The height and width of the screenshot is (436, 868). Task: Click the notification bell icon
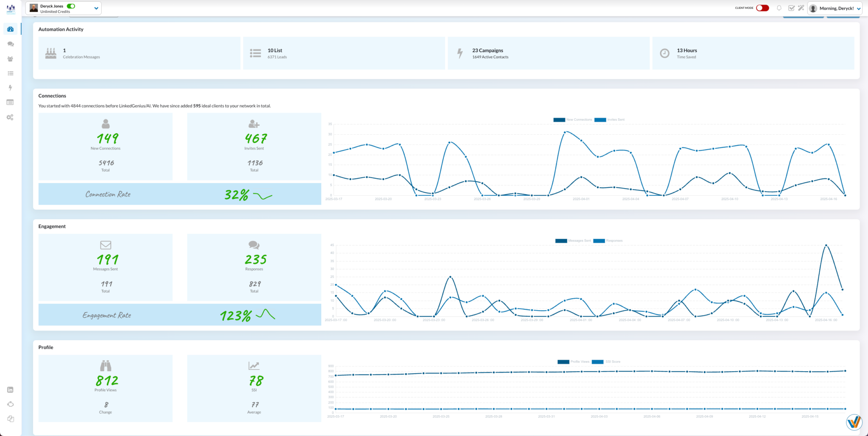coord(779,8)
